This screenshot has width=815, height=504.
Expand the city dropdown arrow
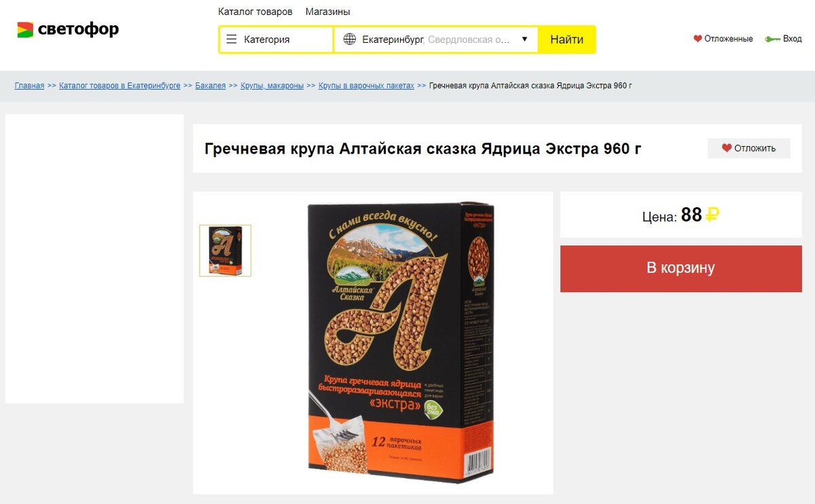point(524,39)
